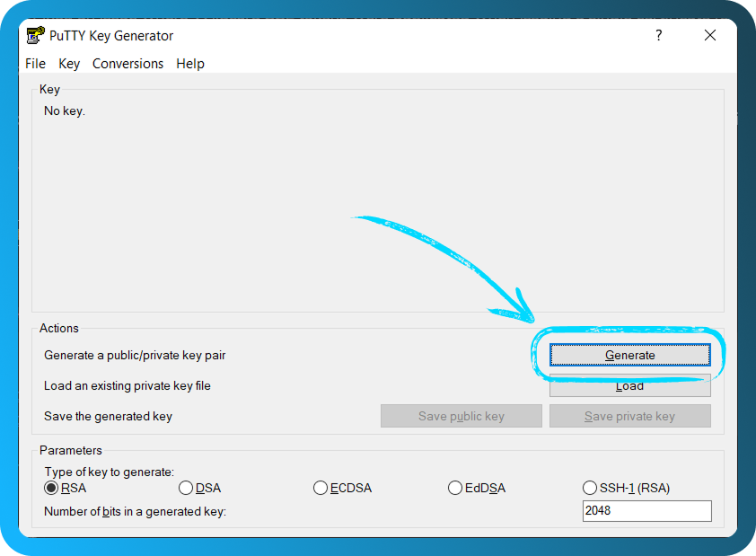Open the Conversions menu
Screen dimensions: 756x556
pyautogui.click(x=127, y=63)
